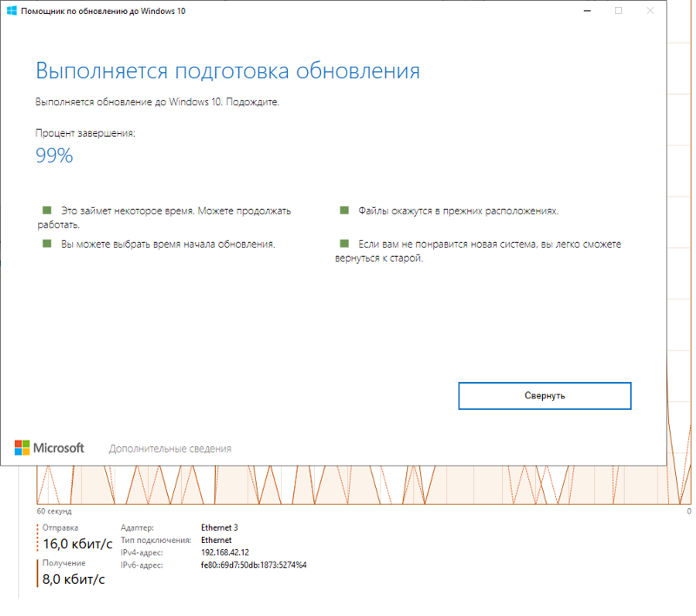
Task: Select the 99% completion value
Action: (54, 156)
